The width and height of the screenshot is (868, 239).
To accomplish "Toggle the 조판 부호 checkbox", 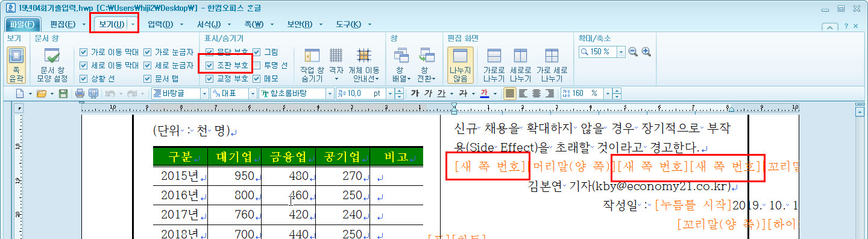I will [x=209, y=65].
